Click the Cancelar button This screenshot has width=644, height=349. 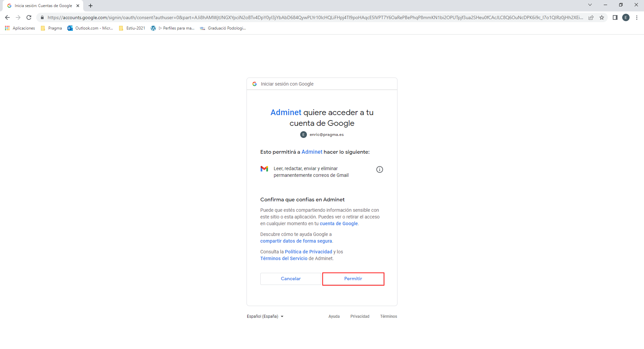pos(291,279)
